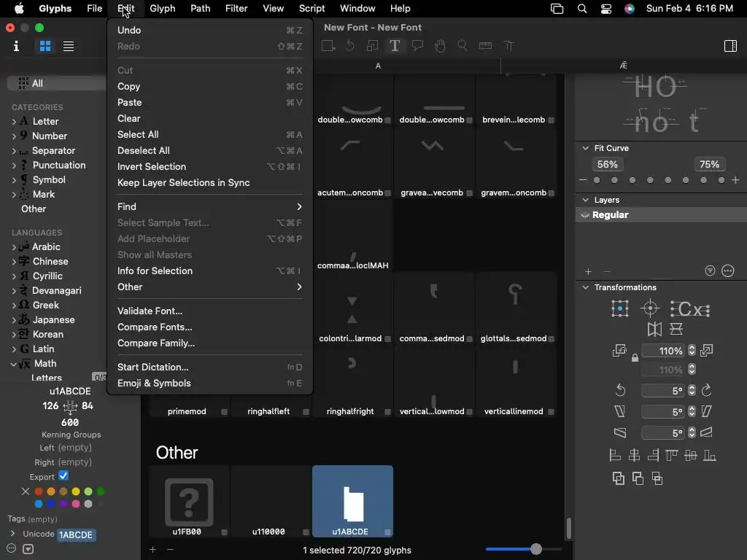Select All glyphs filter

pyautogui.click(x=56, y=83)
